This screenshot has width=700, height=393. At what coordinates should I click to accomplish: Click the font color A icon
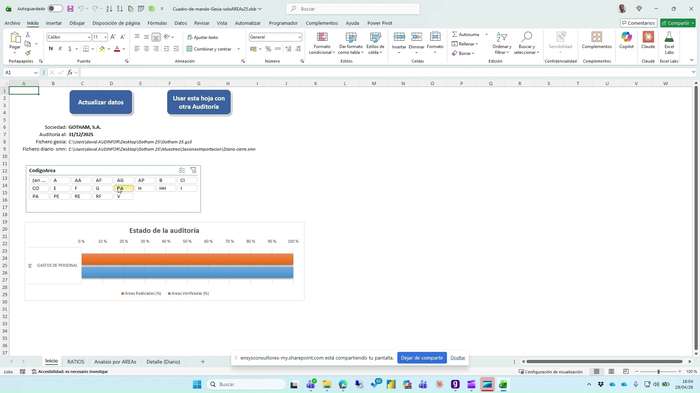[117, 49]
